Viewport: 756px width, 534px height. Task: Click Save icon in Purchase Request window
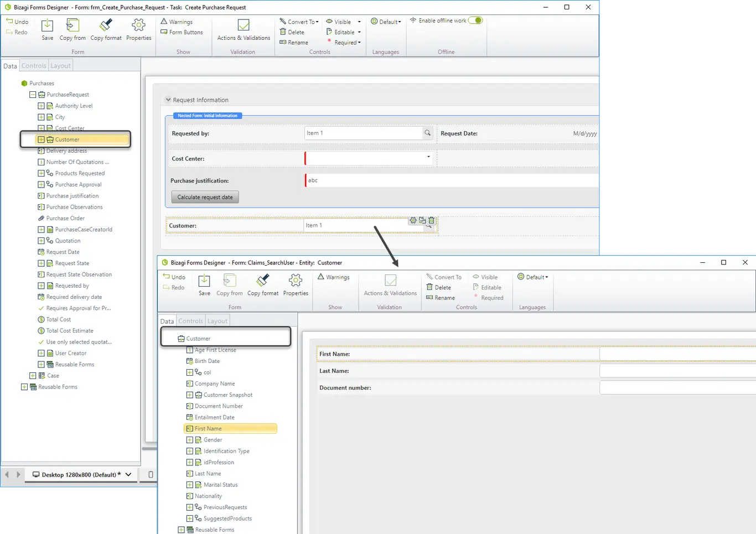(48, 25)
